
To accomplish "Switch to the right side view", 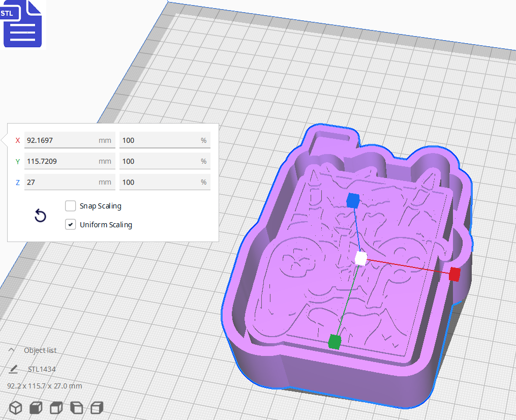I will tap(96, 408).
